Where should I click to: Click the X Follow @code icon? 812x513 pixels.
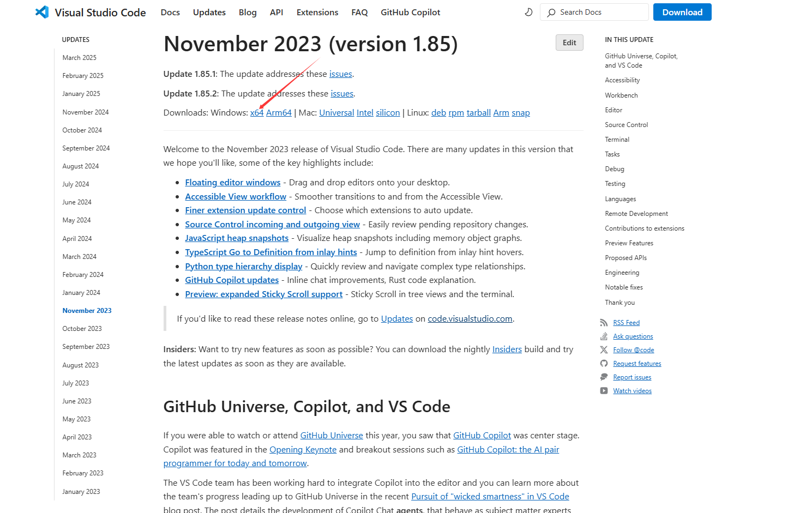point(604,350)
